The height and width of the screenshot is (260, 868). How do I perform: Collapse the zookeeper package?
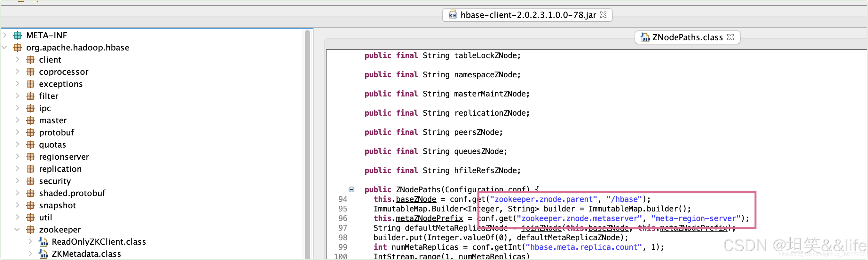coord(17,229)
